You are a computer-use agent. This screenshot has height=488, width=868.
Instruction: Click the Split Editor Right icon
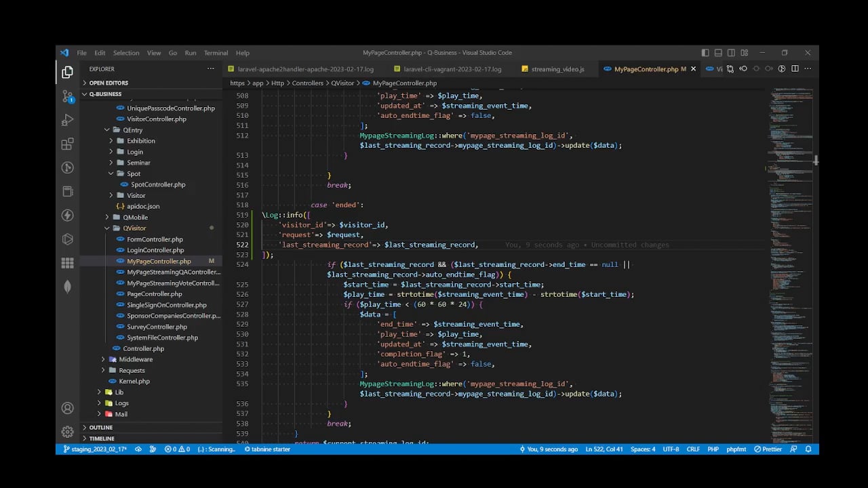tap(795, 68)
